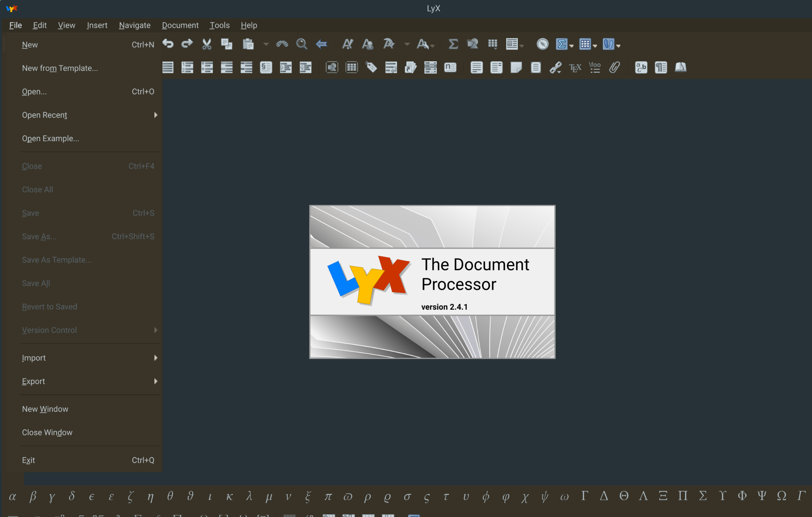
Task: Insert math with the Sigma icon
Action: [x=453, y=44]
